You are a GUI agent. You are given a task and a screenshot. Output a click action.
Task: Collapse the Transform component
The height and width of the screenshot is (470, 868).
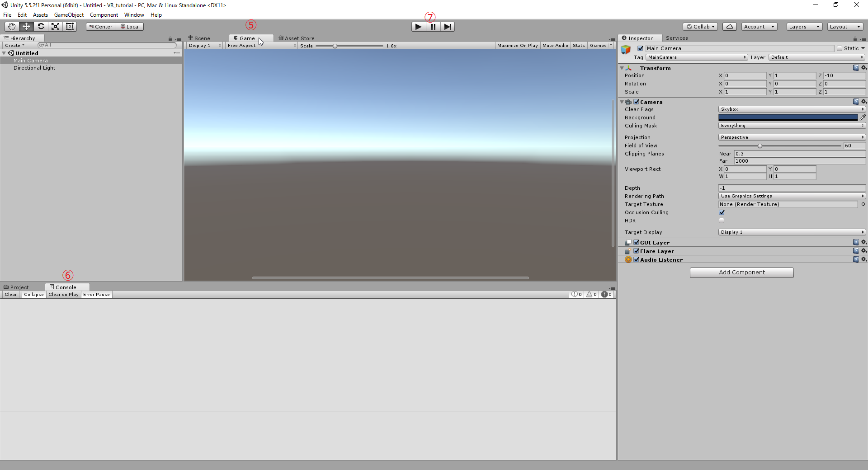click(x=622, y=68)
